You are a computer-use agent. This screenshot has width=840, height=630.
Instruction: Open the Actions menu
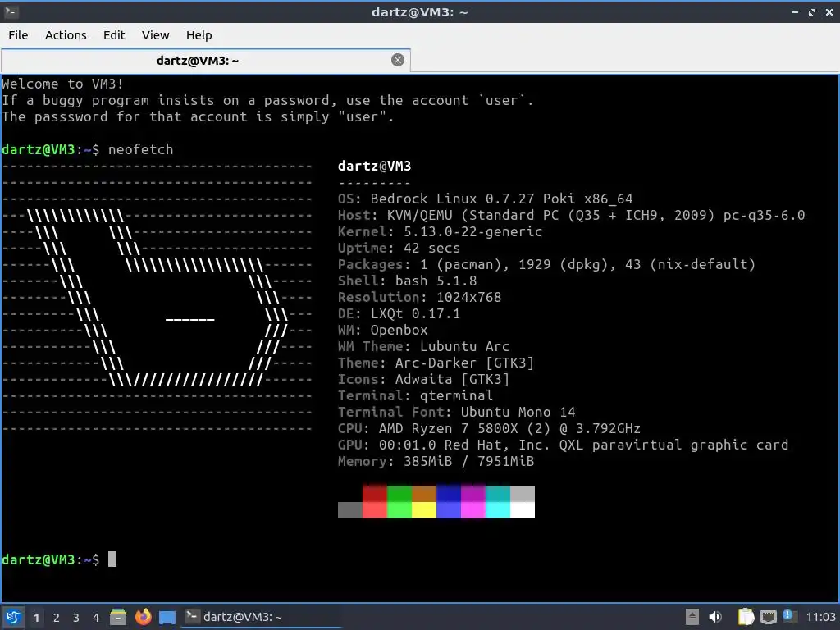(66, 35)
